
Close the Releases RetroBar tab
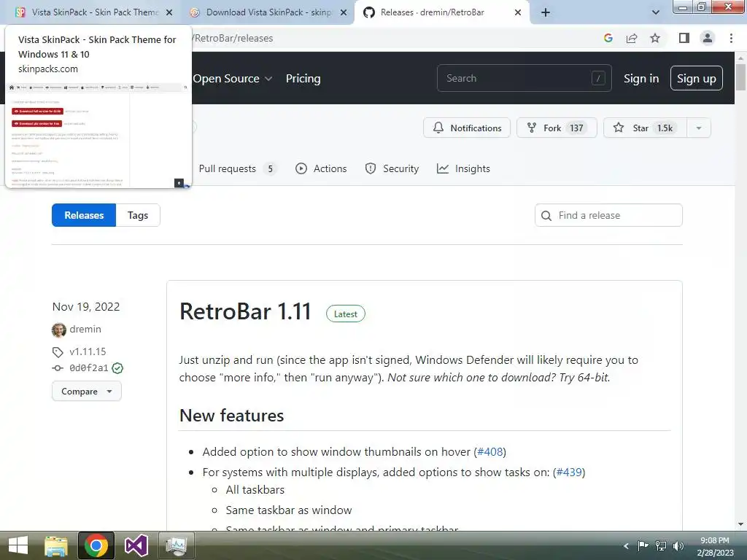tap(518, 13)
